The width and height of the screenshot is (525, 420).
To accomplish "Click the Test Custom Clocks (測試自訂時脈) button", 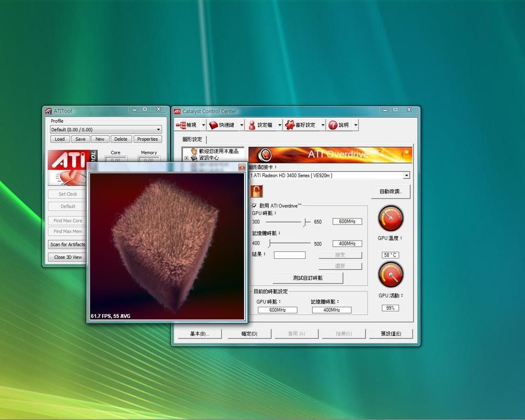I will click(x=308, y=278).
